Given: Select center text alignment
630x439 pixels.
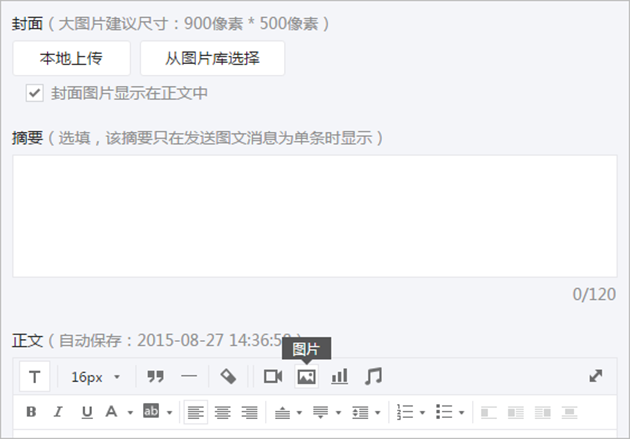Looking at the screenshot, I should [223, 412].
